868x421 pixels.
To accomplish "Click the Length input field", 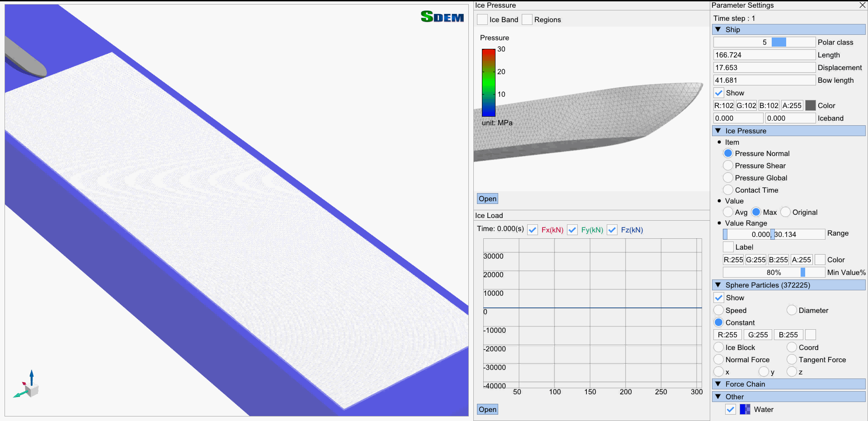I will point(764,55).
